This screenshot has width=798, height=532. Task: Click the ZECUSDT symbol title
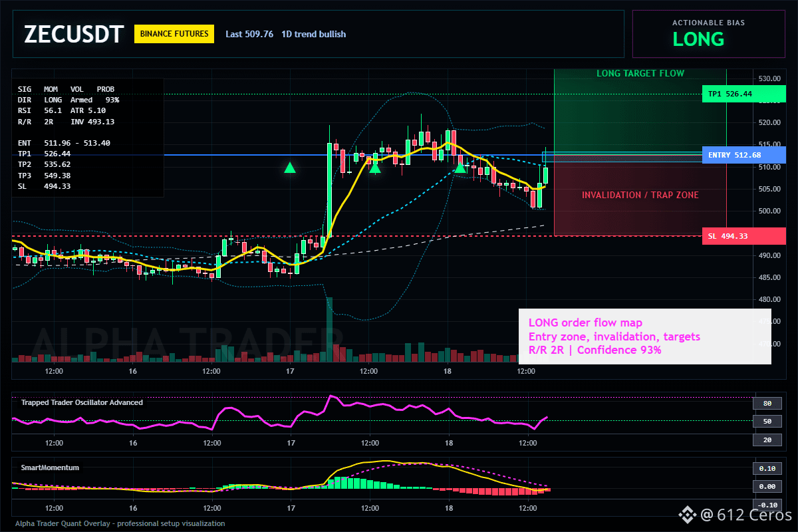(74, 34)
